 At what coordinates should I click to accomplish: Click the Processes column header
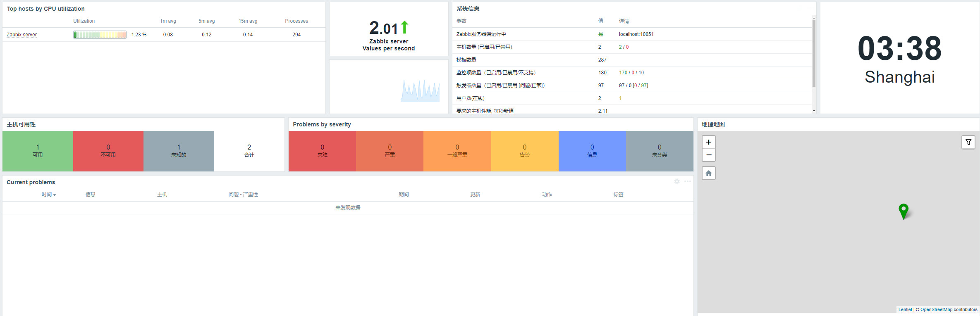[x=296, y=21]
